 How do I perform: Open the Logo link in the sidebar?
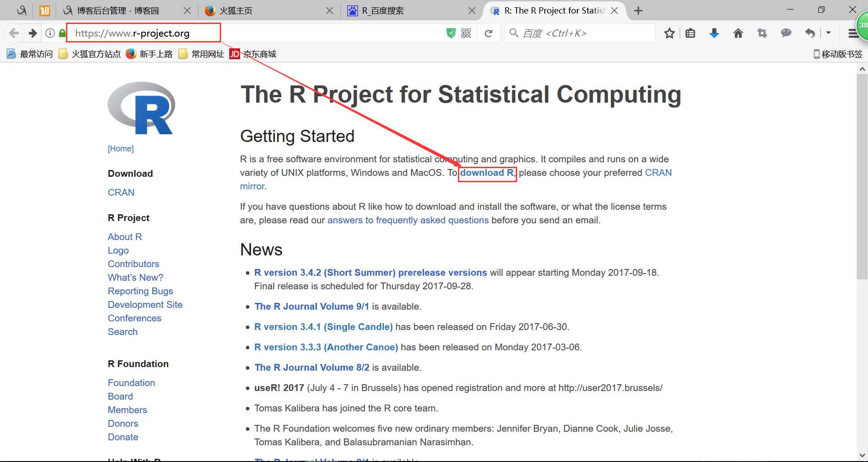pyautogui.click(x=118, y=250)
